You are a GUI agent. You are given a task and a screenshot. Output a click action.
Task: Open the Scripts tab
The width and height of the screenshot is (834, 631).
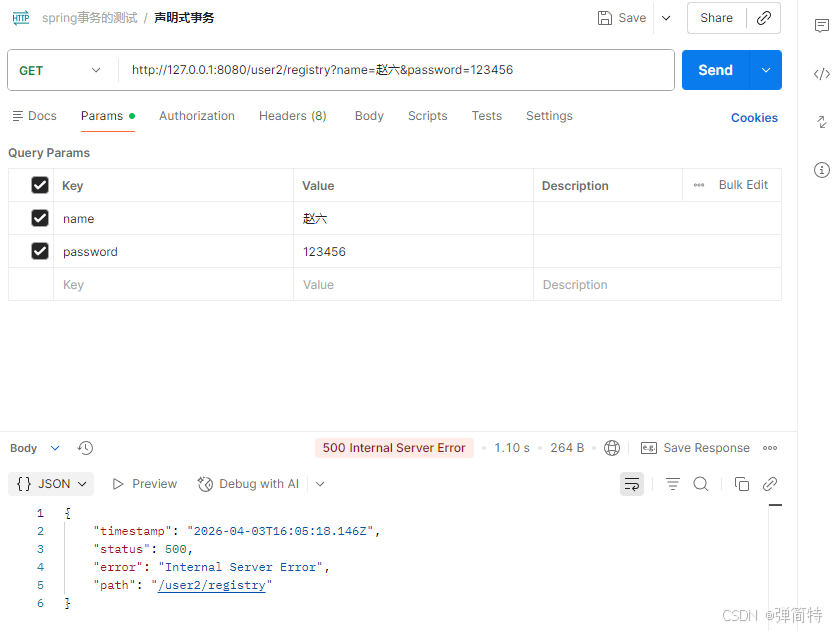pyautogui.click(x=428, y=116)
